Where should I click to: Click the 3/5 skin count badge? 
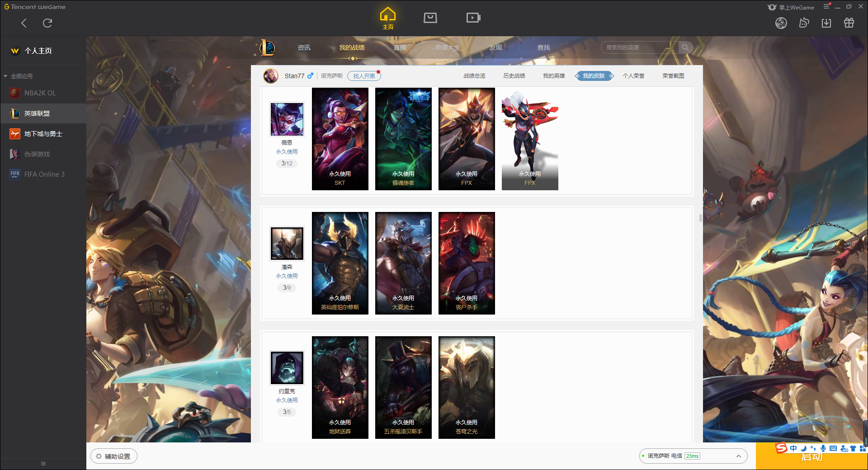coord(287,412)
